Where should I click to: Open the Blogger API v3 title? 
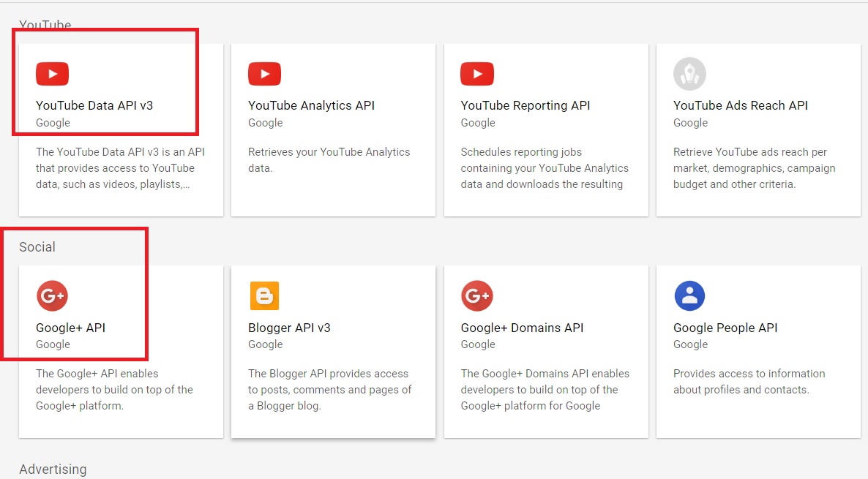(289, 328)
